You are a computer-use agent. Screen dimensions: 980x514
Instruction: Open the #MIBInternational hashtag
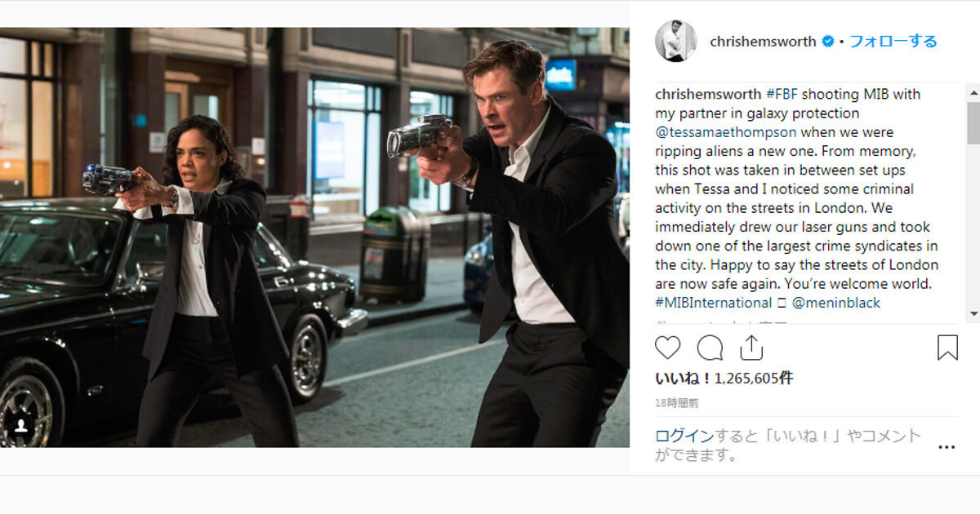[713, 303]
